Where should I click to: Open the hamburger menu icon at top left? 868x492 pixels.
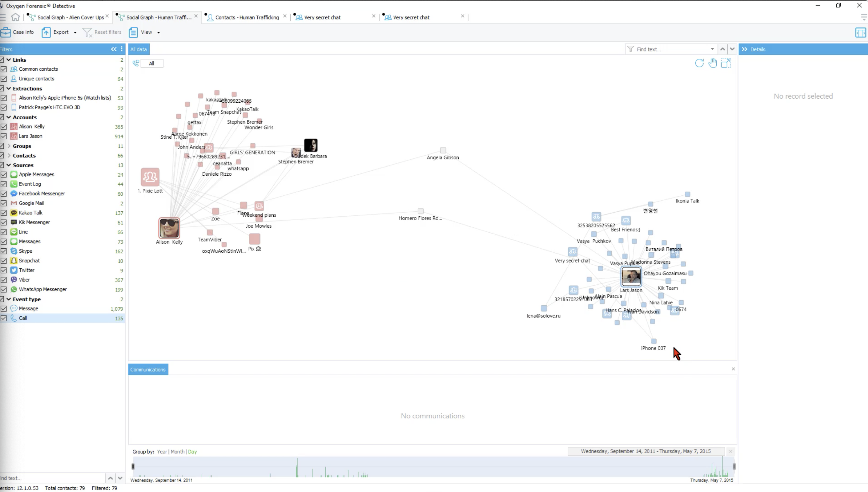(3, 17)
